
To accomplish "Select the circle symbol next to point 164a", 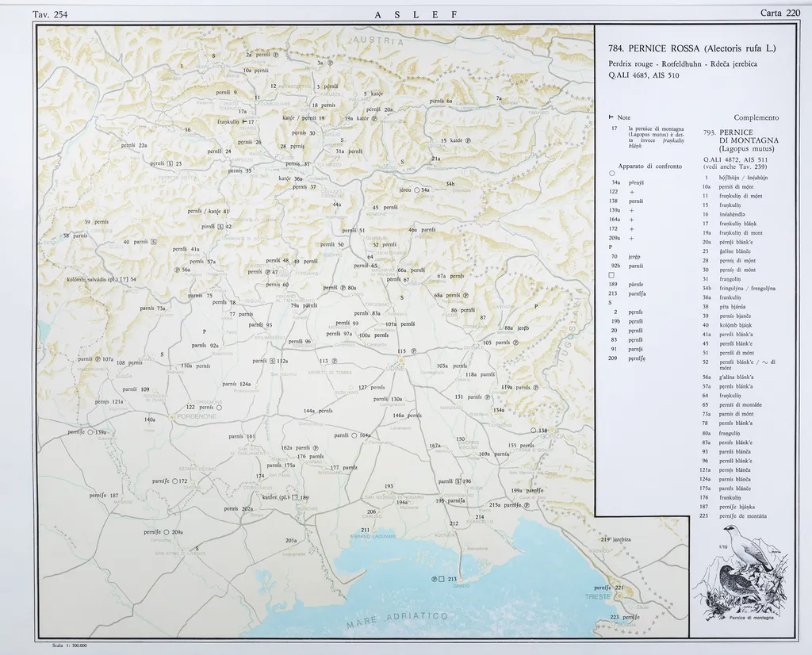I will pos(354,435).
